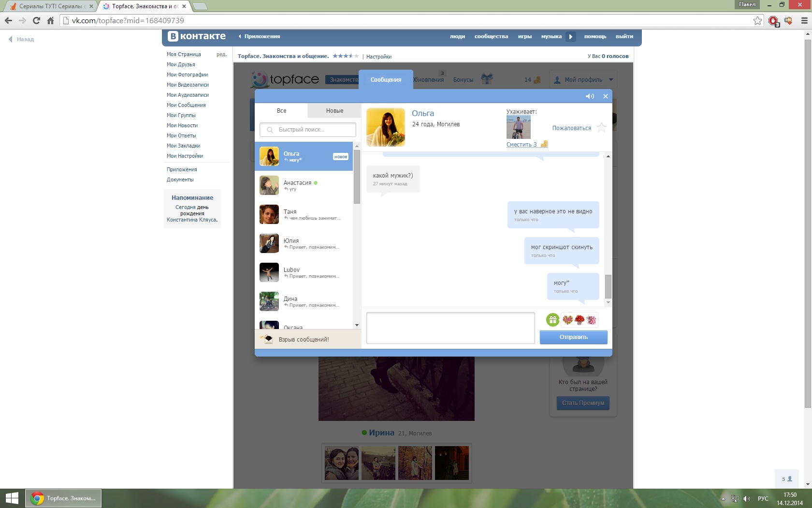This screenshot has width=812, height=508.
Task: Open Настройки link of the app
Action: point(379,57)
